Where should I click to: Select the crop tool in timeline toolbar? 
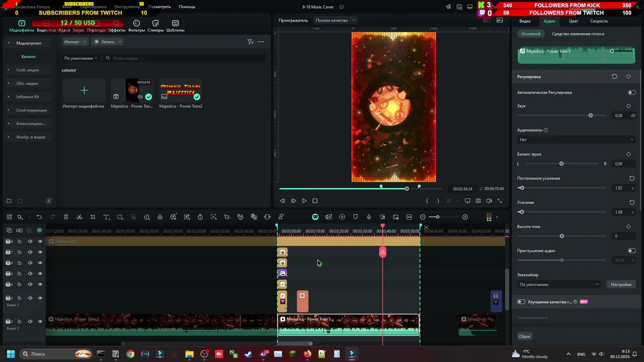[x=93, y=217]
